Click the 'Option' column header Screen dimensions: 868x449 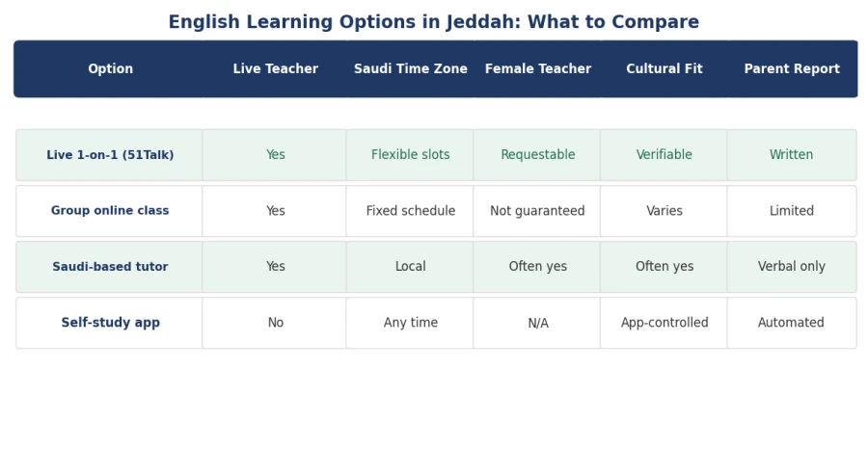[x=110, y=68]
